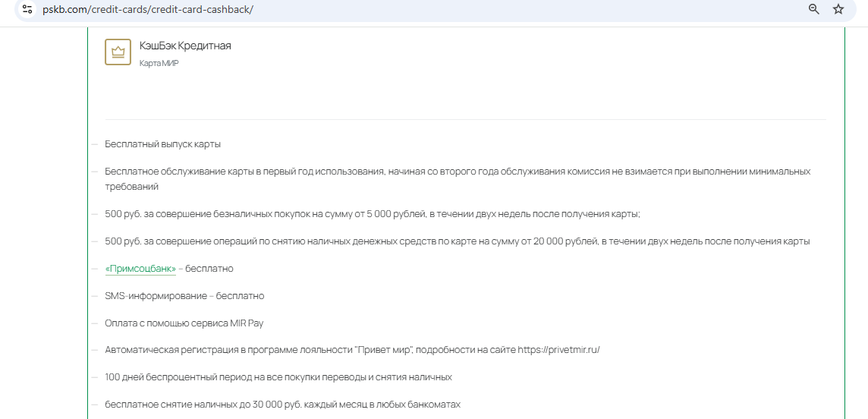Screen dimensions: 868x419
Task: Click the "Привет мир" loyalty program line
Action: pyautogui.click(x=303, y=350)
